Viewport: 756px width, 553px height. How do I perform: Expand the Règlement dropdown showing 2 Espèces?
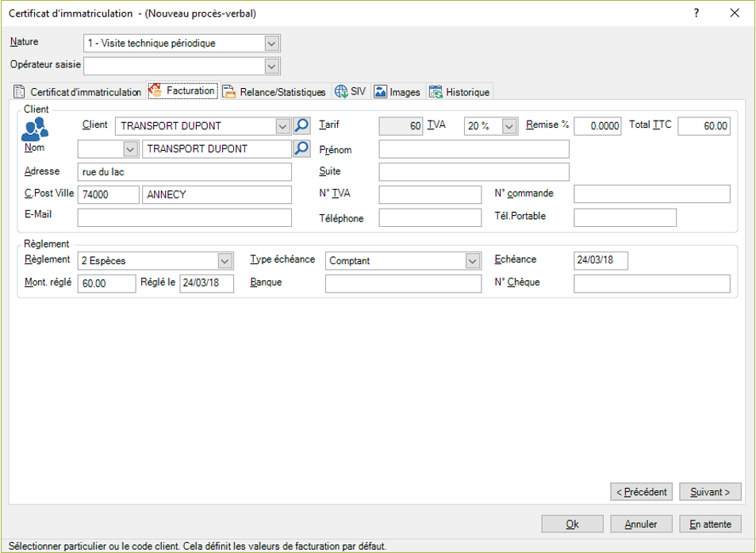tap(224, 260)
